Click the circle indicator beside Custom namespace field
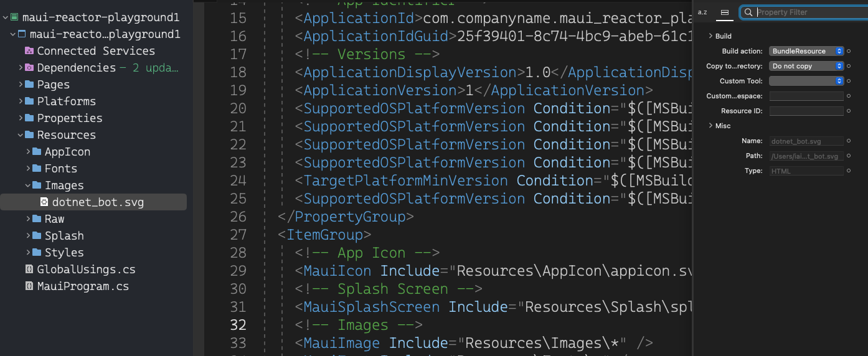 click(849, 96)
